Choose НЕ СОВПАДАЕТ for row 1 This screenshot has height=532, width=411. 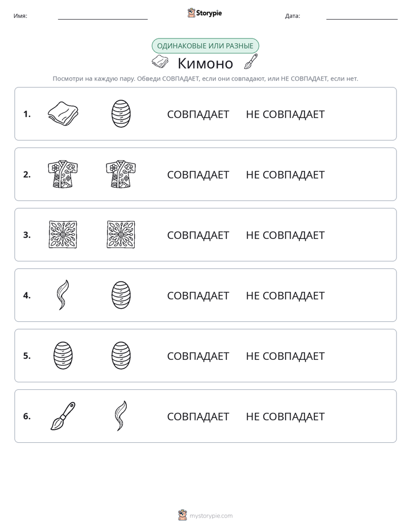[x=285, y=115]
